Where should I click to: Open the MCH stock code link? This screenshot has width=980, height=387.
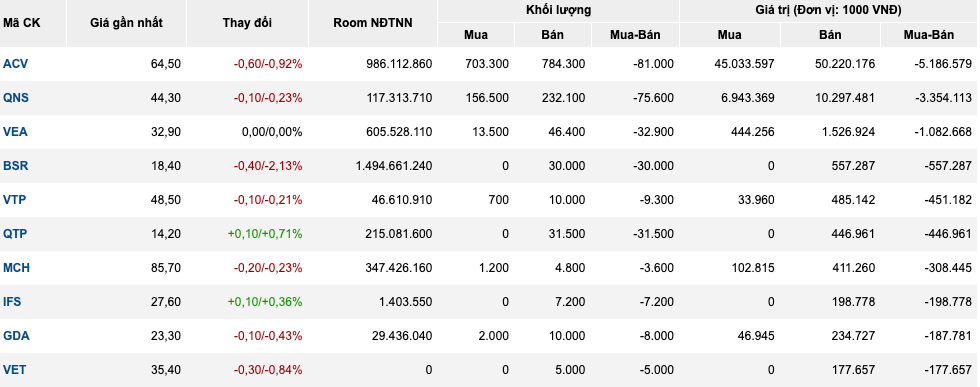(x=16, y=268)
